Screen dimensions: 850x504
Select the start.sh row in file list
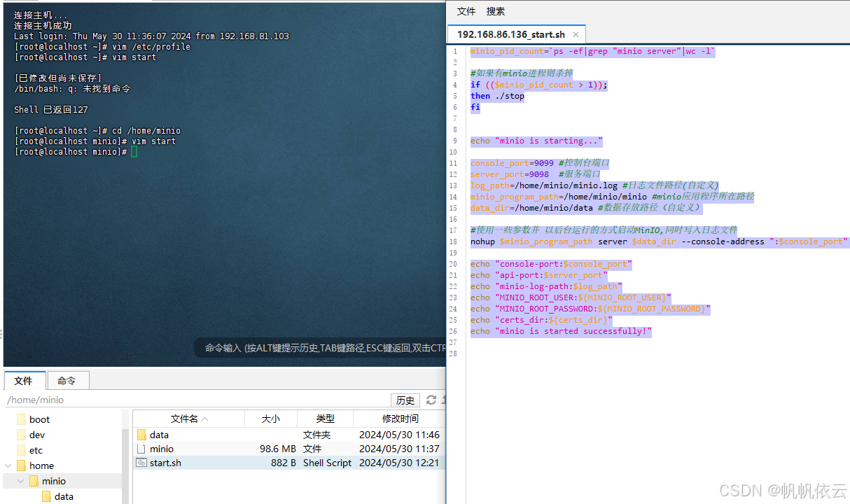pos(288,463)
